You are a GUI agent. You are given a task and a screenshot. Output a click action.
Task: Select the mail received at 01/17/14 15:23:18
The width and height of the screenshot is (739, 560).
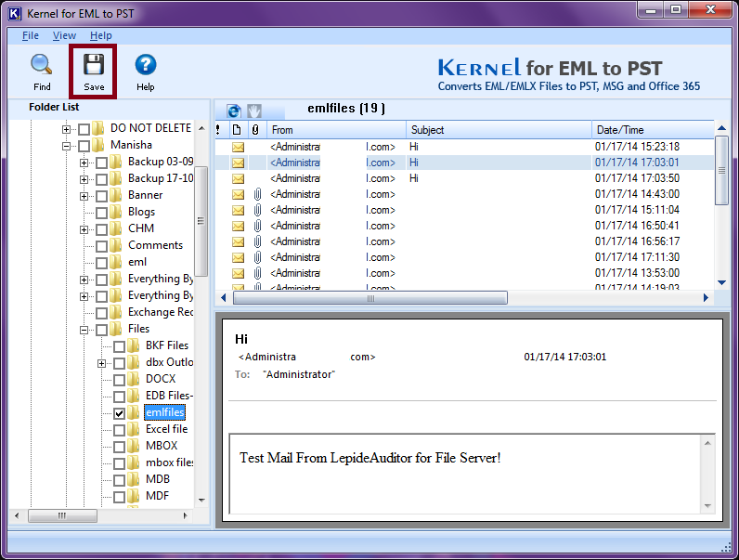(464, 147)
